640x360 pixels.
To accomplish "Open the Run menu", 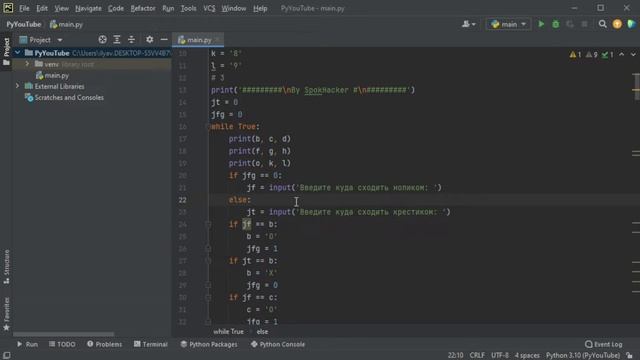I will click(168, 8).
